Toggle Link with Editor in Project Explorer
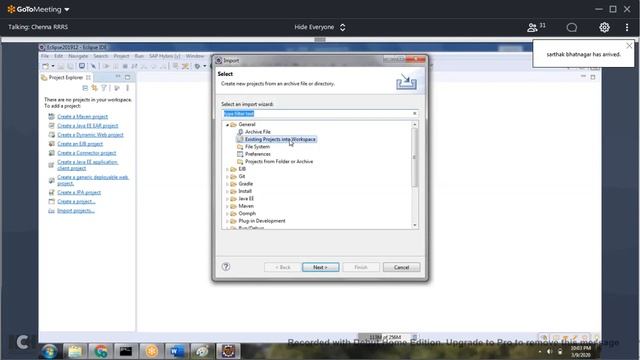The width and height of the screenshot is (640, 360). (x=94, y=88)
